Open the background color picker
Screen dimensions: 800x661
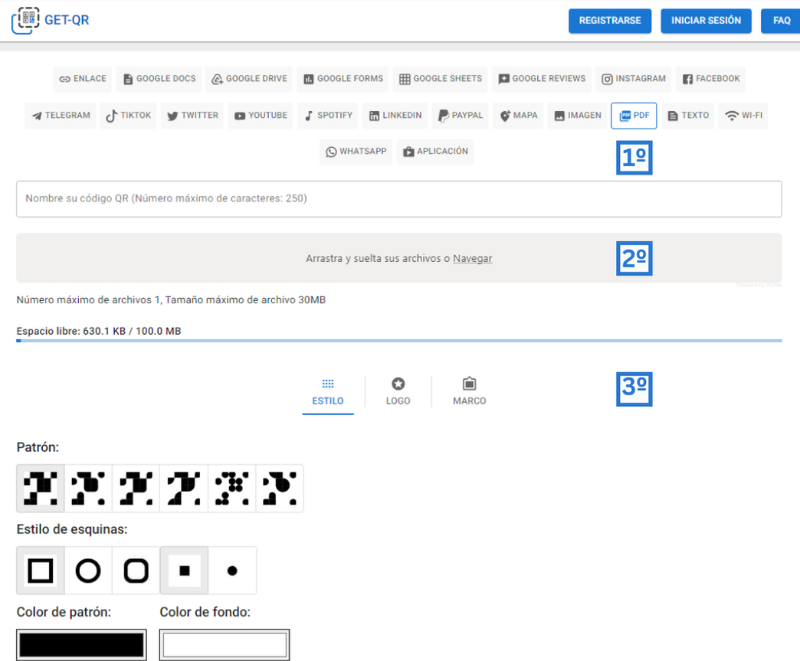pos(223,644)
